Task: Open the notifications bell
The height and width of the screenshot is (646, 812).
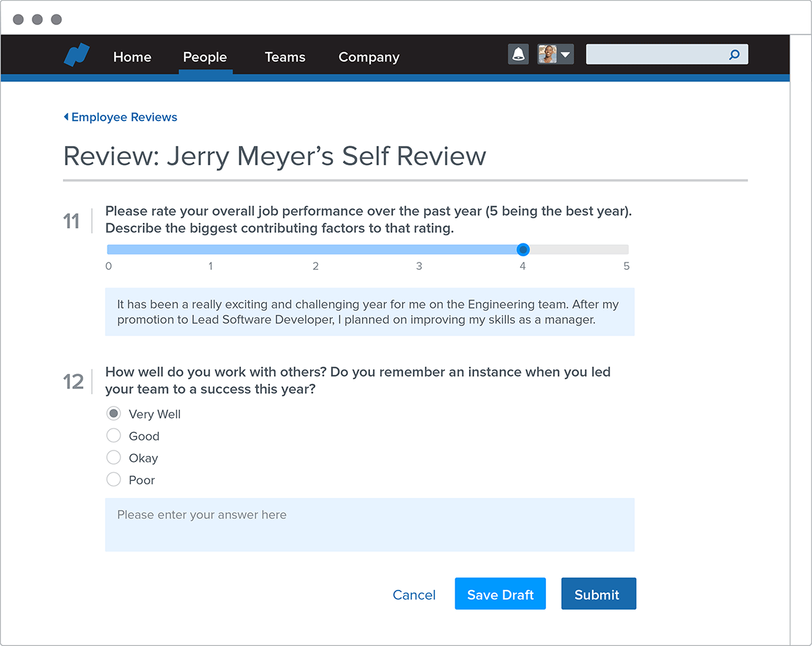Action: 518,55
